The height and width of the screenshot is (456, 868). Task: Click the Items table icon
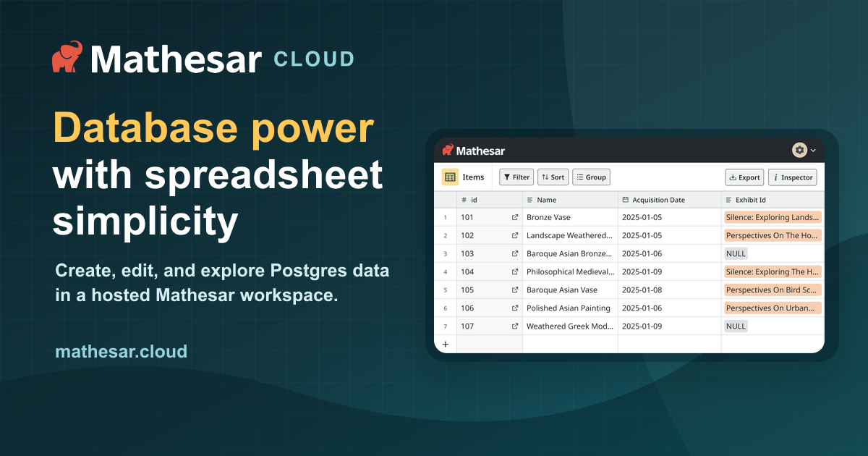[x=450, y=177]
